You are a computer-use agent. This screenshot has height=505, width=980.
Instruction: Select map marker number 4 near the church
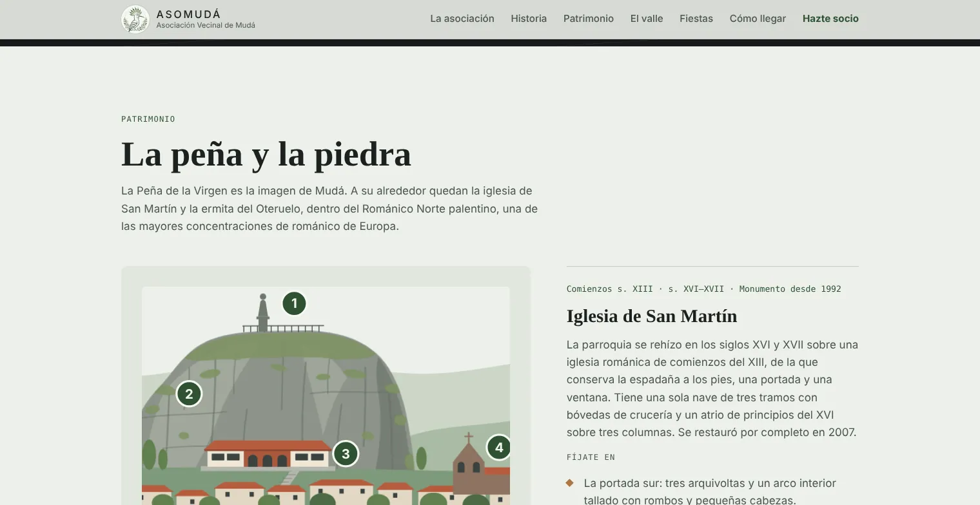(498, 448)
